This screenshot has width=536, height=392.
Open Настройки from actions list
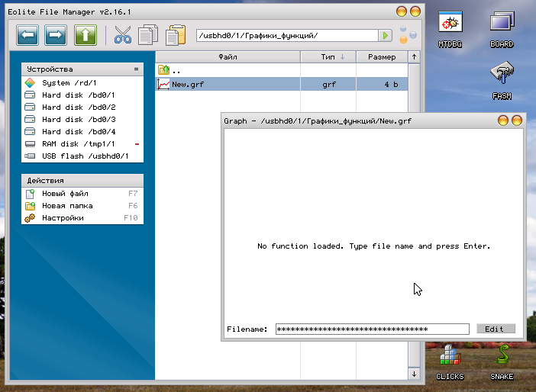click(63, 218)
